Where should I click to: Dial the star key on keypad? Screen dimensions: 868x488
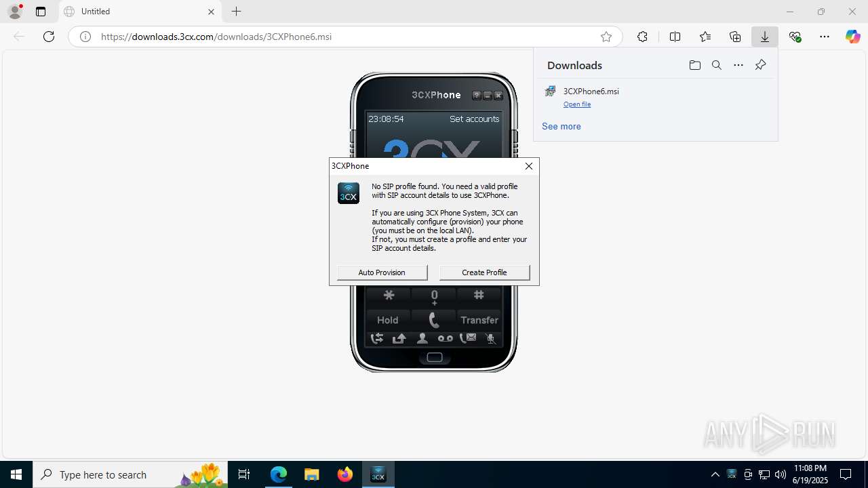pyautogui.click(x=389, y=296)
